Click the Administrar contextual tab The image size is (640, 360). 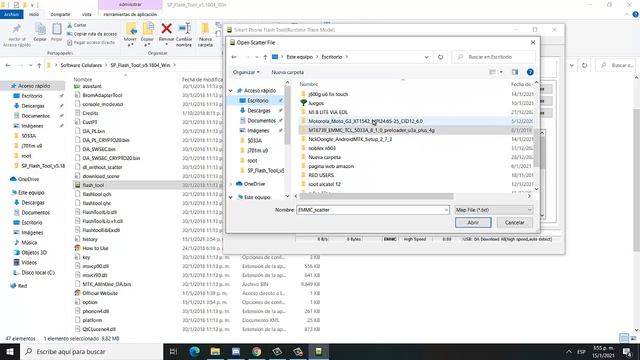(130, 4)
